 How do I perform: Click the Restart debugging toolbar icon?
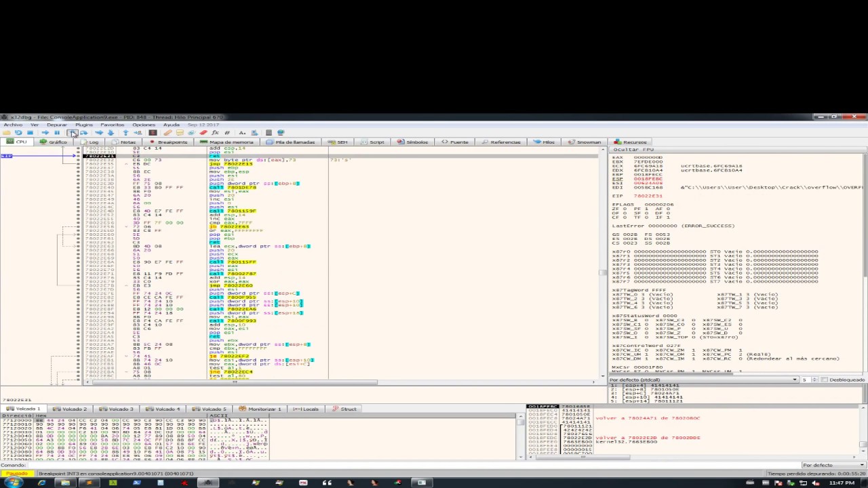(18, 133)
